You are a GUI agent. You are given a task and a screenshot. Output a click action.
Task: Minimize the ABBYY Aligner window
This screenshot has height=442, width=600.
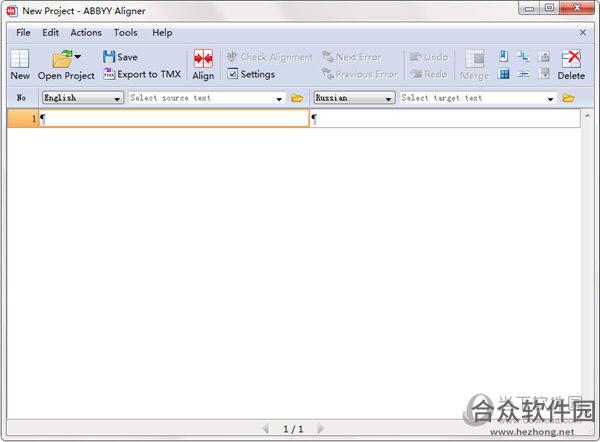click(x=529, y=8)
